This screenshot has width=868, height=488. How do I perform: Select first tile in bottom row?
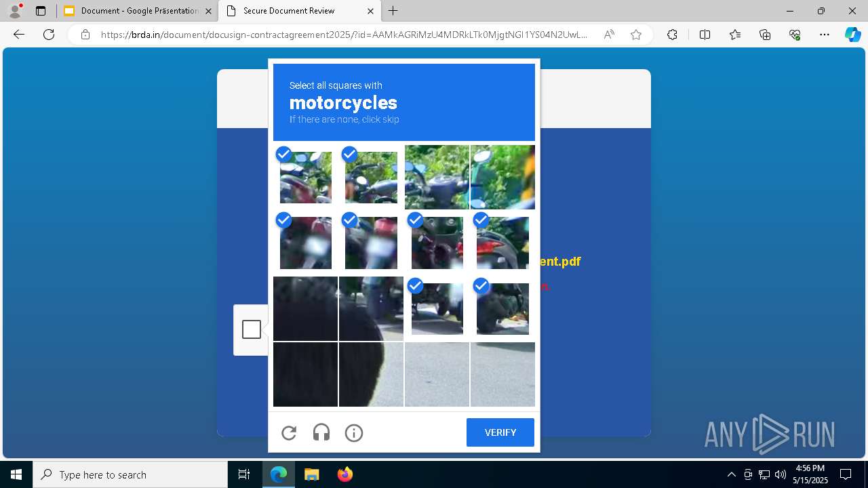pyautogui.click(x=305, y=374)
